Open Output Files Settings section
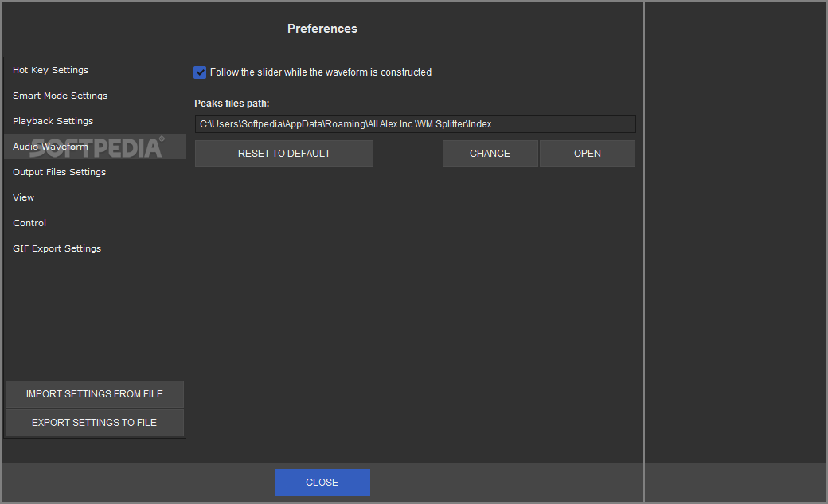This screenshot has width=828, height=504. click(x=59, y=172)
